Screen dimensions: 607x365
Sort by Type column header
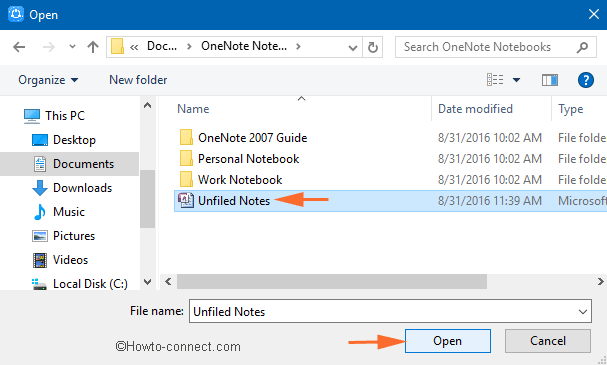[570, 109]
